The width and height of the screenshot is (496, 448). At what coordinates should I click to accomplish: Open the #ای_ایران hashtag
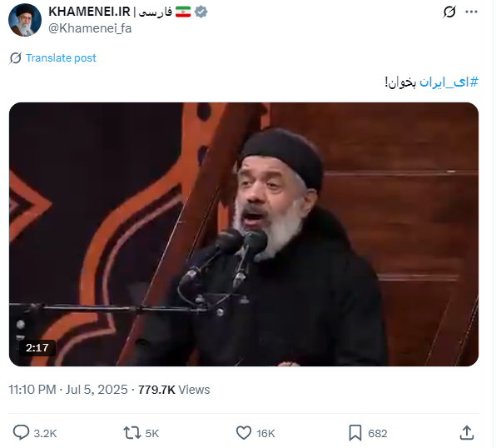tap(449, 82)
